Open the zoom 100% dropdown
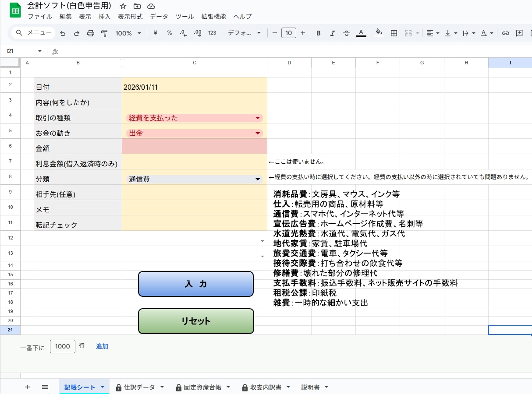Image resolution: width=532 pixels, height=394 pixels. [128, 33]
